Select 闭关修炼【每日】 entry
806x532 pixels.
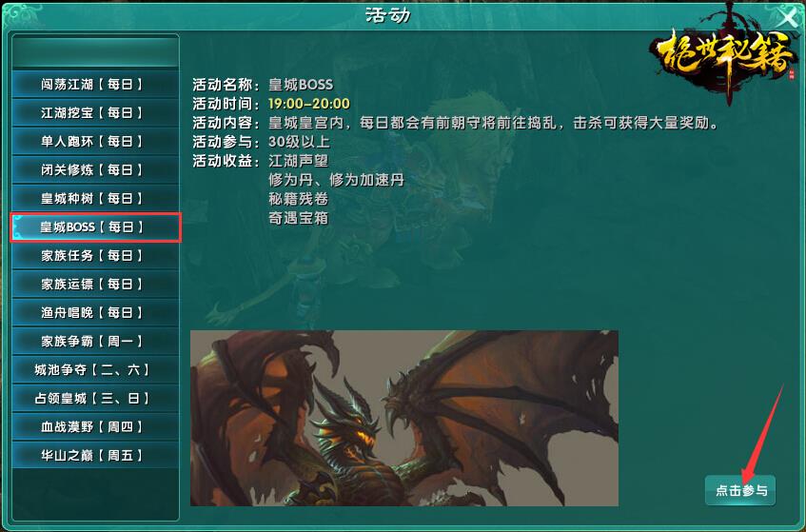point(95,169)
